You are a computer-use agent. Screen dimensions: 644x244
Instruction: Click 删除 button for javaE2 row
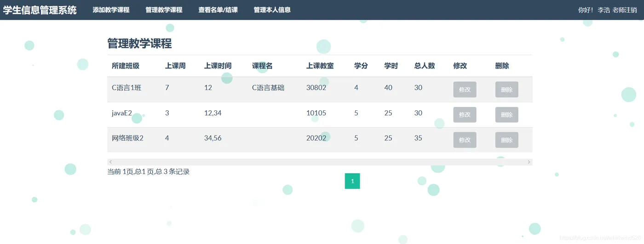tap(506, 115)
